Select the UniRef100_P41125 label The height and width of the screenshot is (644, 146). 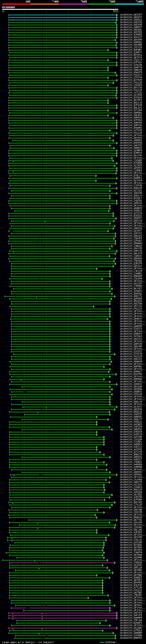(x=131, y=357)
